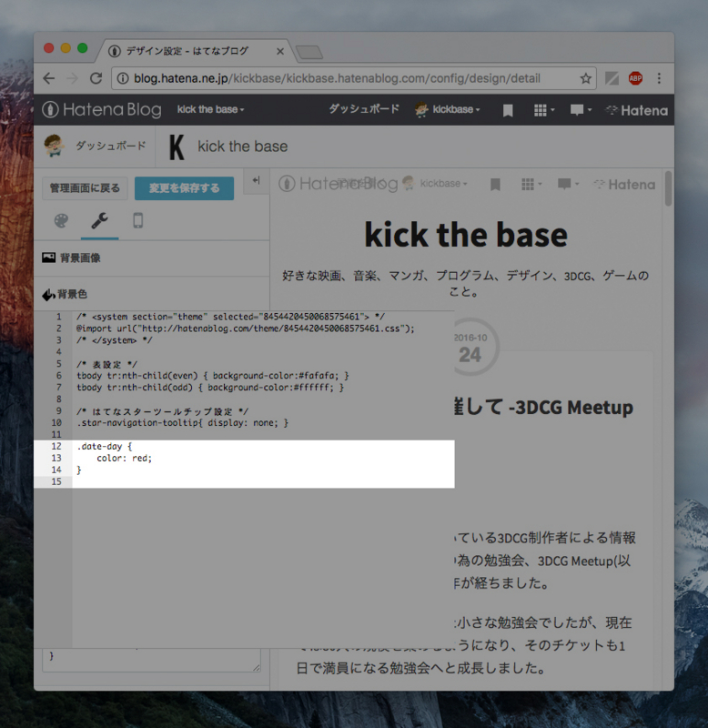Open ダッシュボード in the black header bar
Viewport: 708px width, 728px height.
tap(364, 109)
